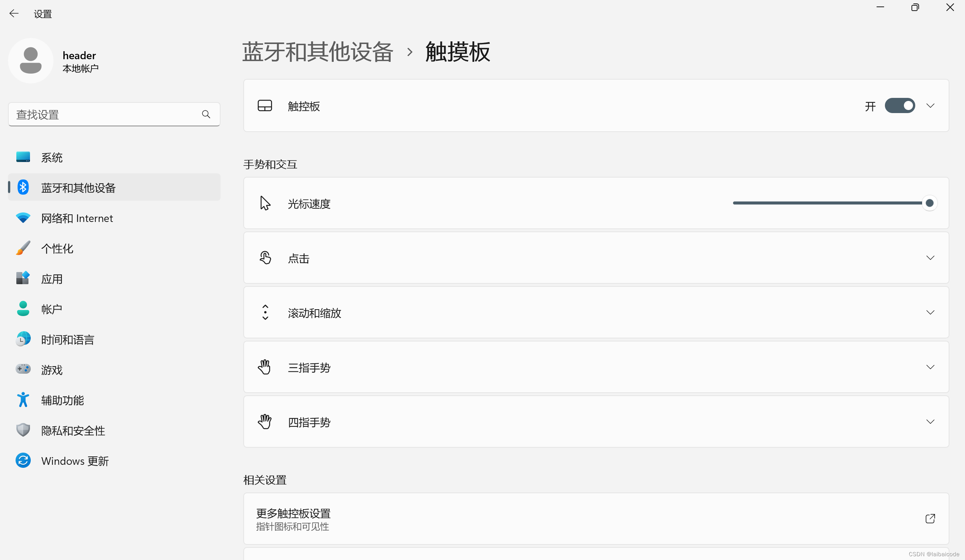The width and height of the screenshot is (965, 560).
Task: Click the 游戏 gamepad icon
Action: 23,370
